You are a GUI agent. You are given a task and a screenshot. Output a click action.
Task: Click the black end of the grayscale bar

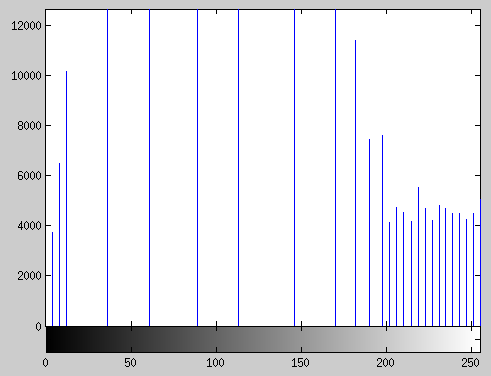point(50,339)
